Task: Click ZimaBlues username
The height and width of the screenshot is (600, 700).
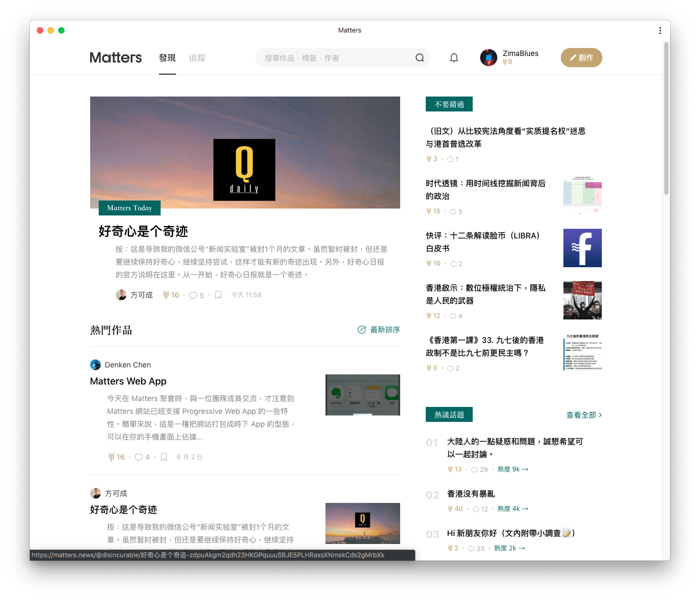Action: (521, 53)
